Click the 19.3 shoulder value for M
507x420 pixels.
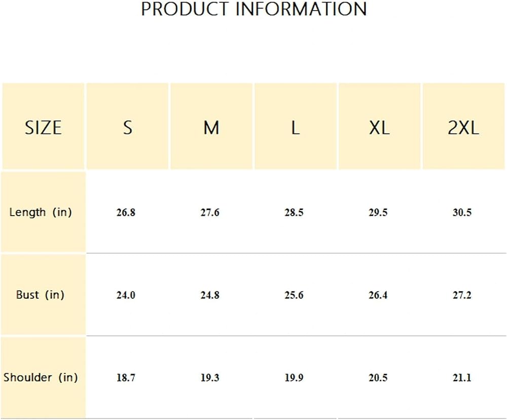[210, 377]
